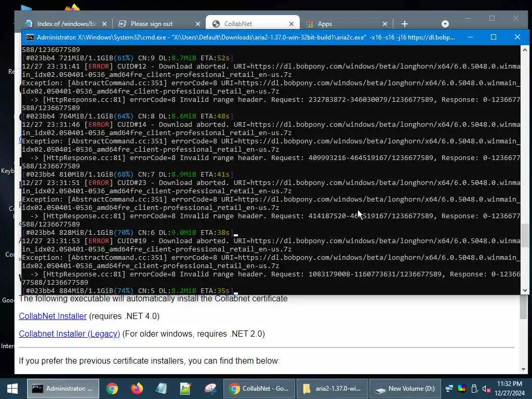This screenshot has height=399, width=532.
Task: Click the colorful display tray icon
Action: click(462, 389)
